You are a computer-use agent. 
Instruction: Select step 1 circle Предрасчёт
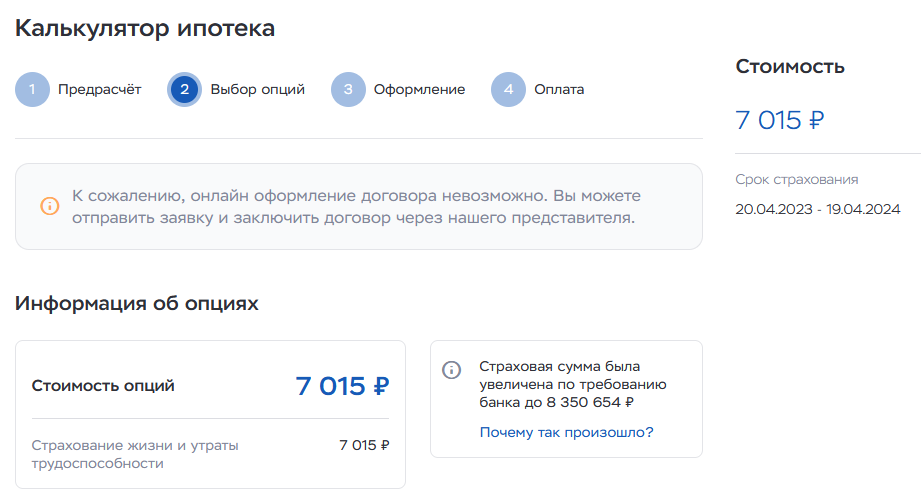(32, 89)
